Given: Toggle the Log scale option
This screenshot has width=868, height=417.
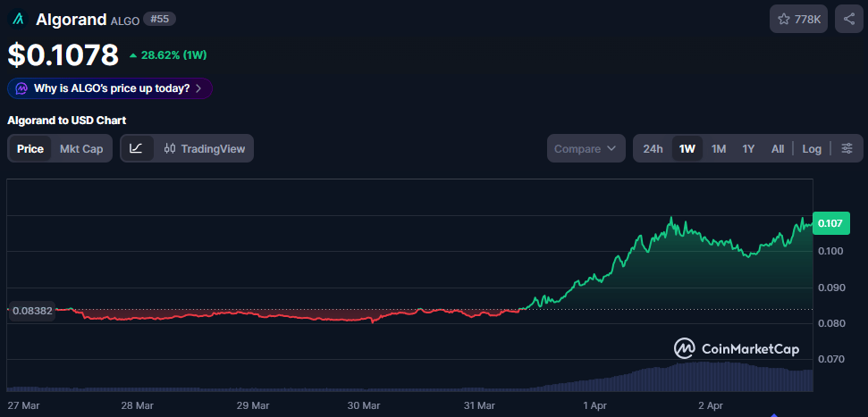Looking at the screenshot, I should click(812, 149).
